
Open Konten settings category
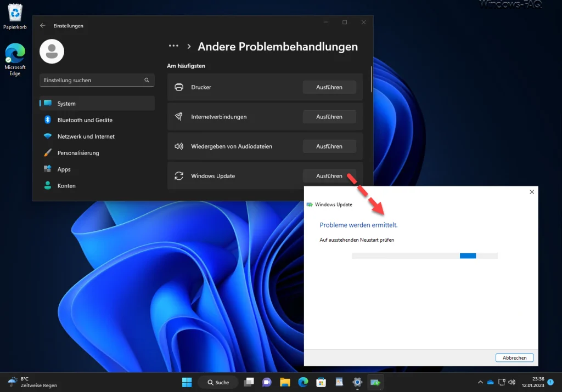(97, 186)
